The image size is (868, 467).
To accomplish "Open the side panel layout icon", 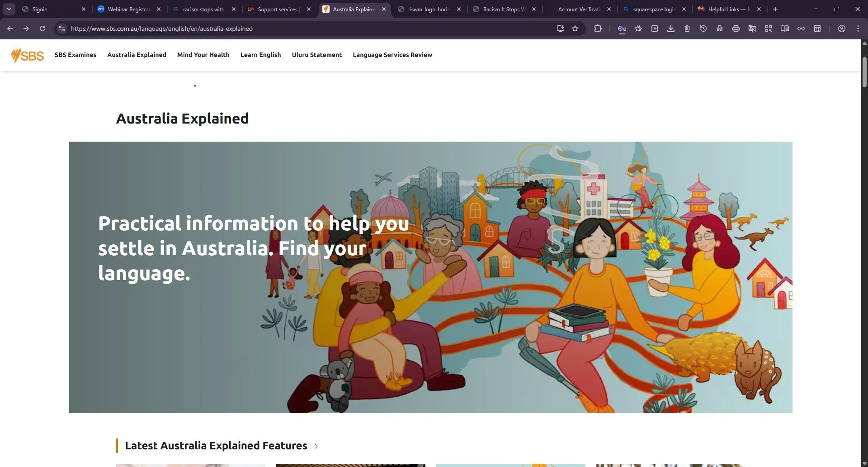I will click(x=817, y=29).
